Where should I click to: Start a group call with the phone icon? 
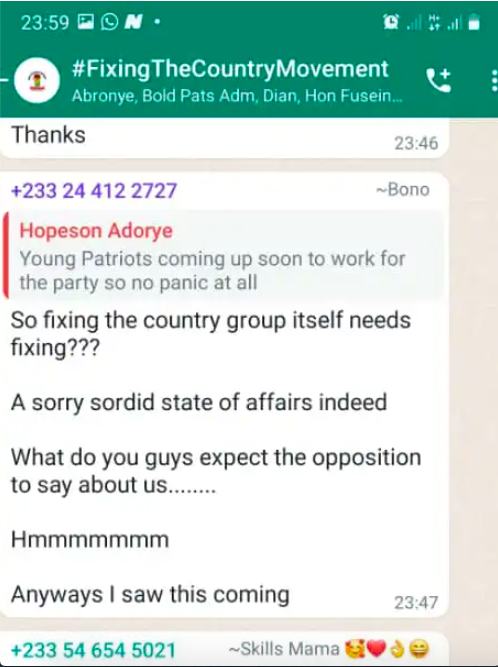click(438, 80)
